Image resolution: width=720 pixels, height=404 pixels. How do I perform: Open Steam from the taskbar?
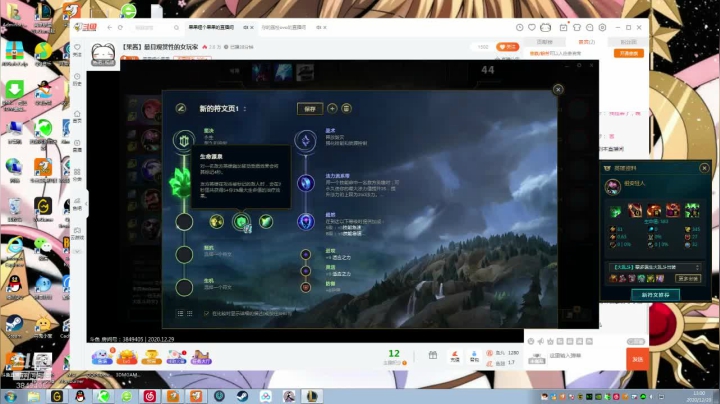click(x=242, y=396)
